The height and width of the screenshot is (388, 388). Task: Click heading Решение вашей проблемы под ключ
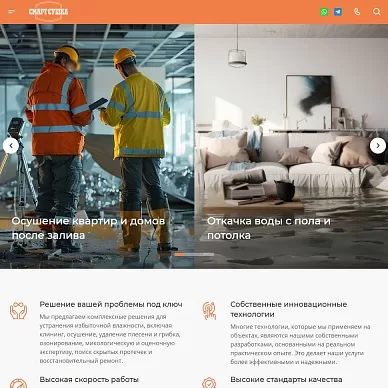pos(111,304)
